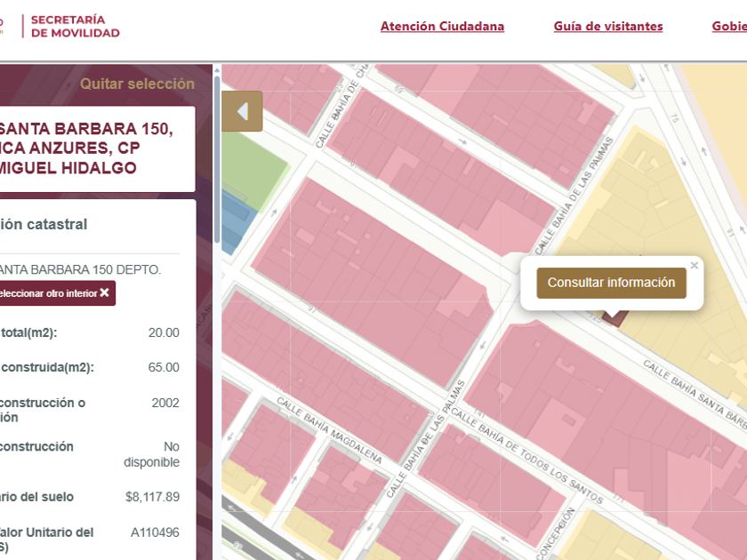The height and width of the screenshot is (560, 747).
Task: Open the Atención Ciudadana link
Action: (x=442, y=26)
